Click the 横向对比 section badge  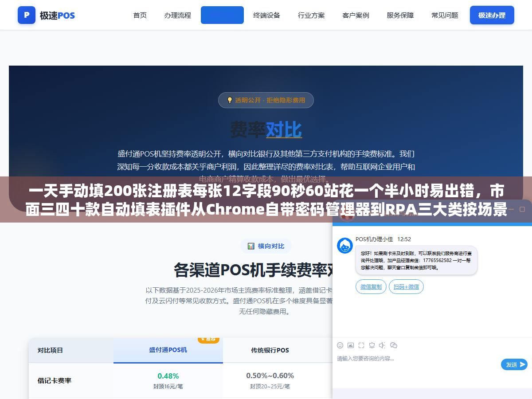point(266,246)
